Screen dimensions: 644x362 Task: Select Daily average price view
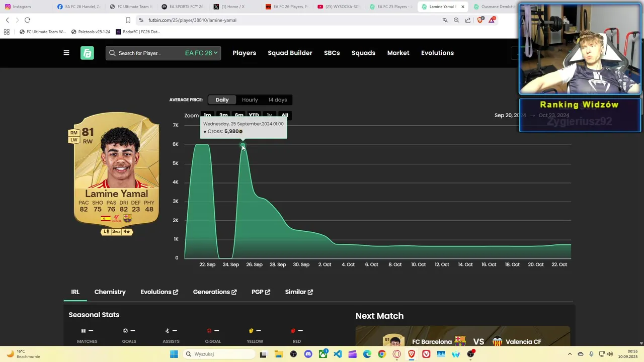tap(222, 100)
